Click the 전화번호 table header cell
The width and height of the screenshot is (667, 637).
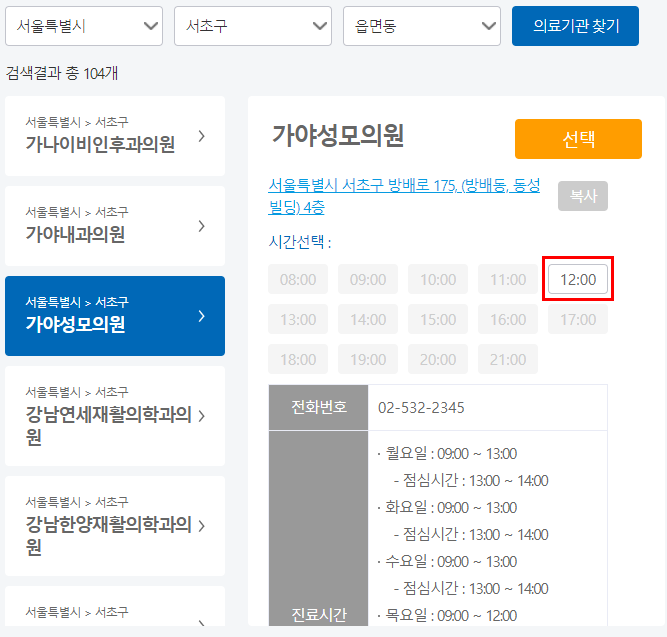click(318, 408)
